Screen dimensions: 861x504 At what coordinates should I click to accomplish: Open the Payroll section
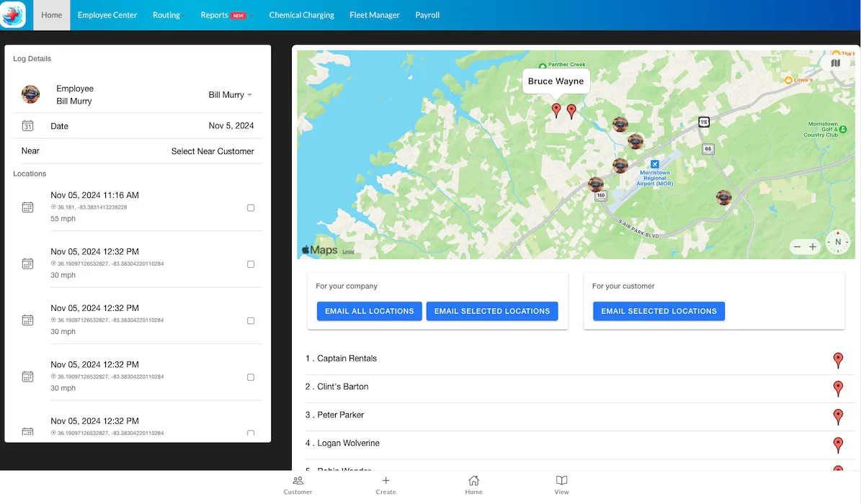[427, 15]
